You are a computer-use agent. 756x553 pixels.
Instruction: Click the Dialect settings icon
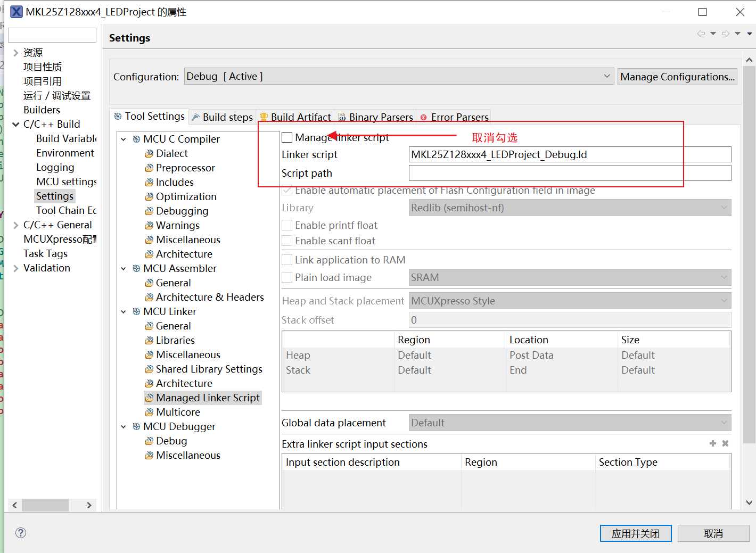149,153
